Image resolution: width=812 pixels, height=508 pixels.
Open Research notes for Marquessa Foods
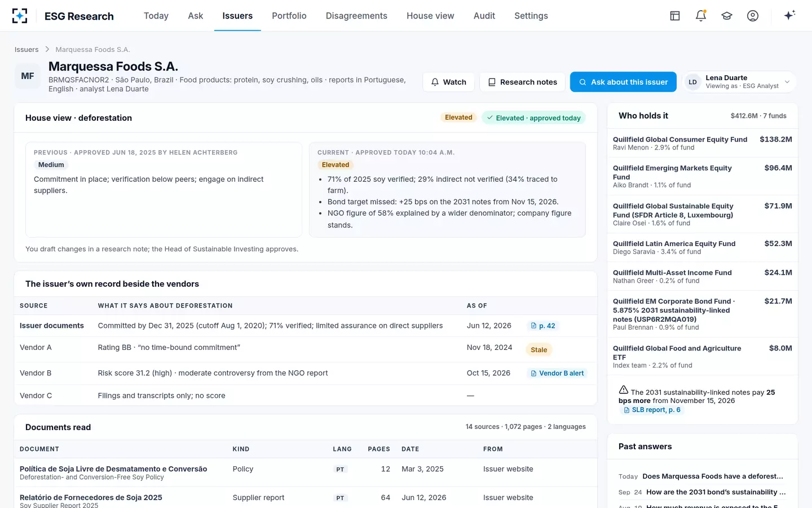[523, 82]
